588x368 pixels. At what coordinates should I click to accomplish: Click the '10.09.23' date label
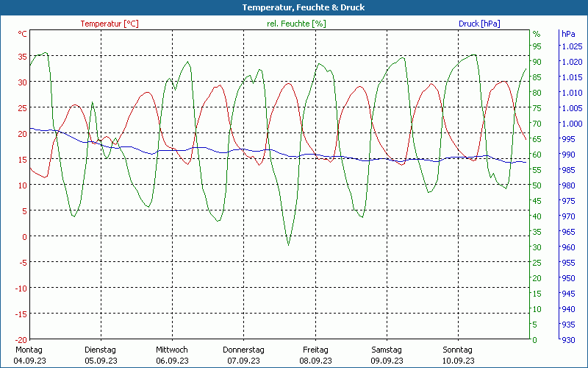coord(458,361)
